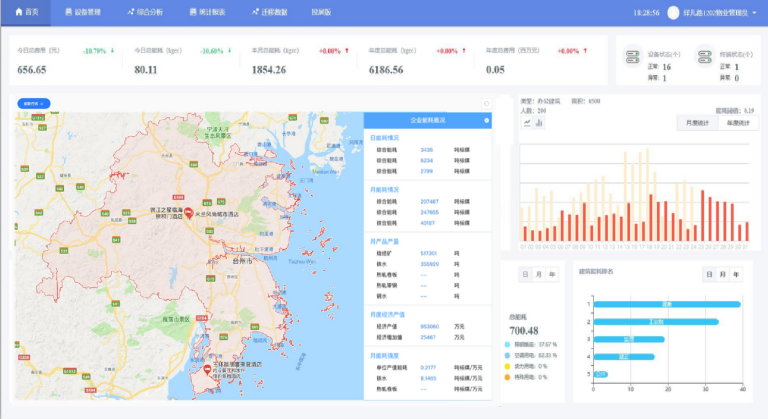
Task: Open the 迁移数据 menu
Action: click(269, 12)
